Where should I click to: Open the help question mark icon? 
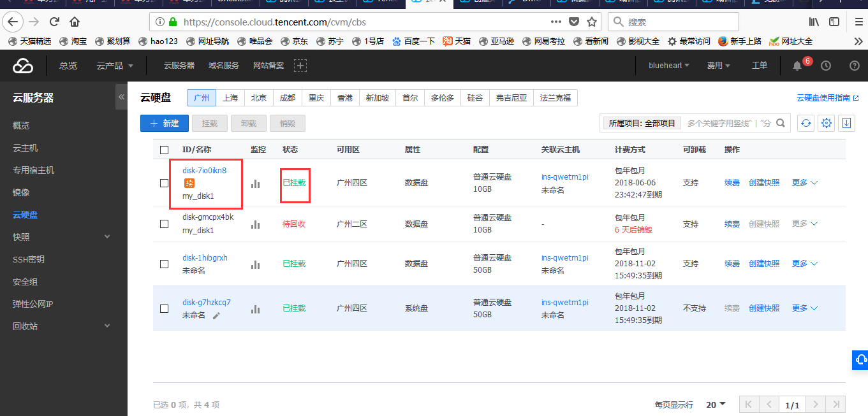click(855, 66)
